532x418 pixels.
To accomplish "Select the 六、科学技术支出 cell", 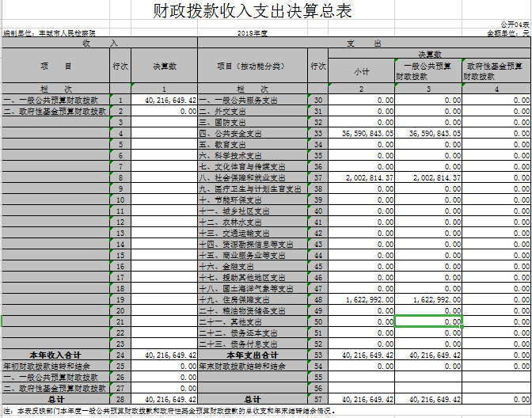I will (x=253, y=155).
